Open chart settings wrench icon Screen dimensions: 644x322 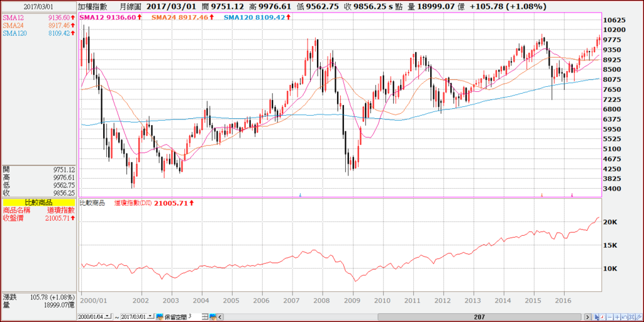(x=639, y=317)
